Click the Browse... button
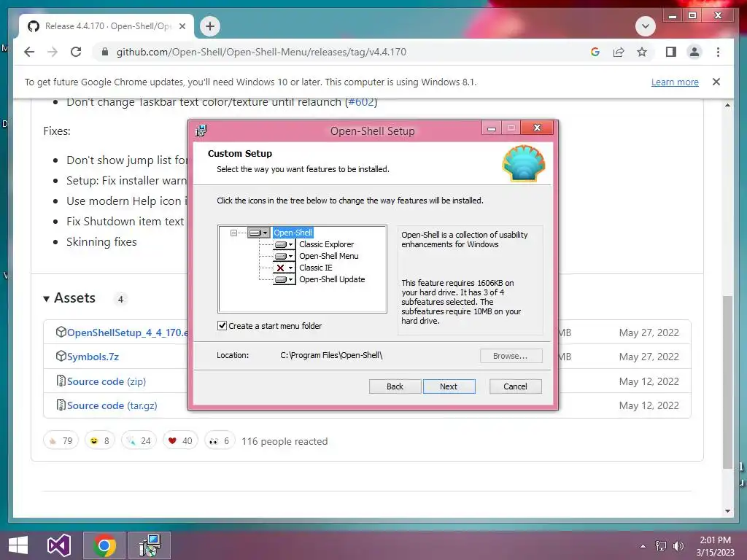747x560 pixels. tap(511, 356)
